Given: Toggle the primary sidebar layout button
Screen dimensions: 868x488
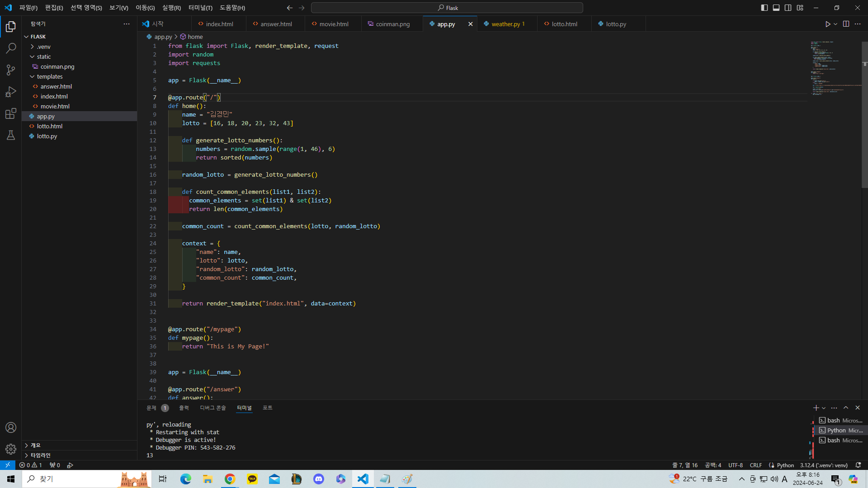Looking at the screenshot, I should click(764, 8).
